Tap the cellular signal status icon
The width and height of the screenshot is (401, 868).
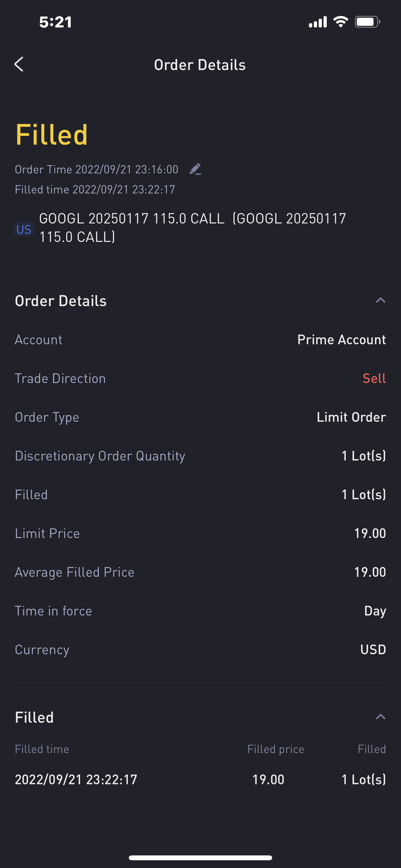point(317,22)
